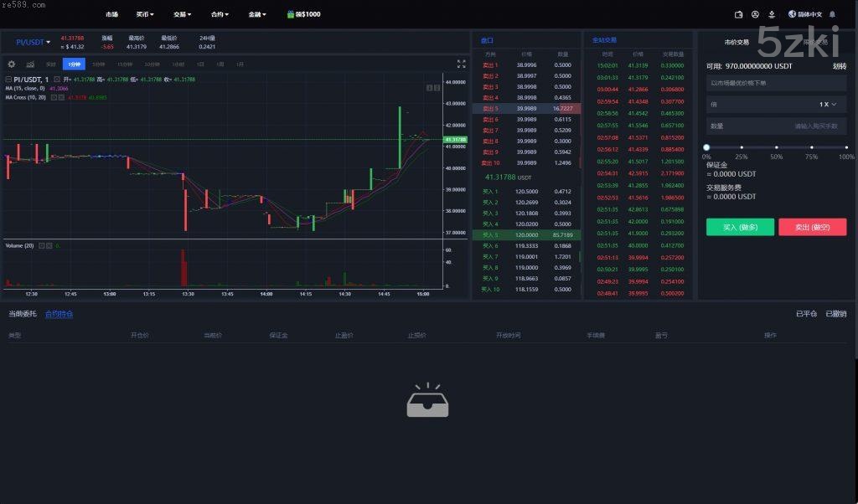858x504 pixels.
Task: Open the PI/USDT trading pair dropdown
Action: pos(34,42)
